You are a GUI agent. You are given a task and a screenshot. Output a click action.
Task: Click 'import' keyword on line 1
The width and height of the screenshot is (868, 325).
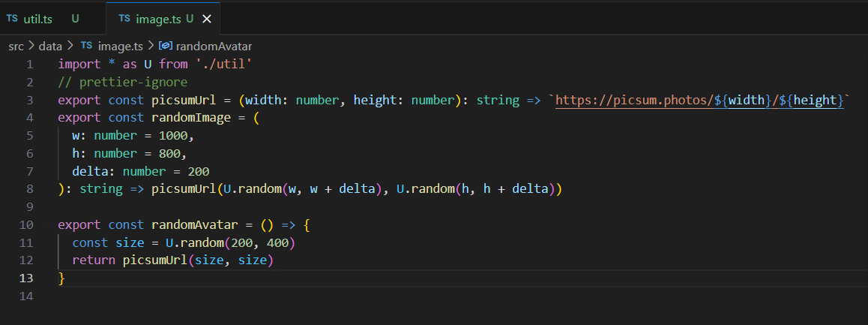click(79, 65)
